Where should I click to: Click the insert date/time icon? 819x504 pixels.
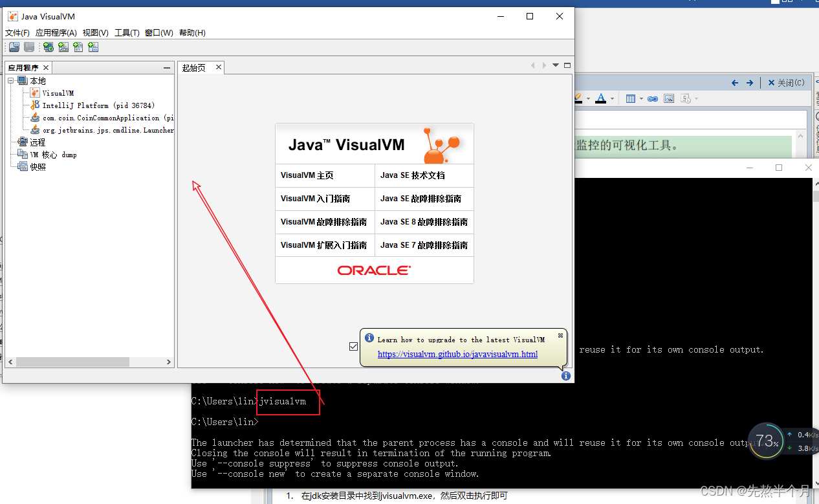686,98
